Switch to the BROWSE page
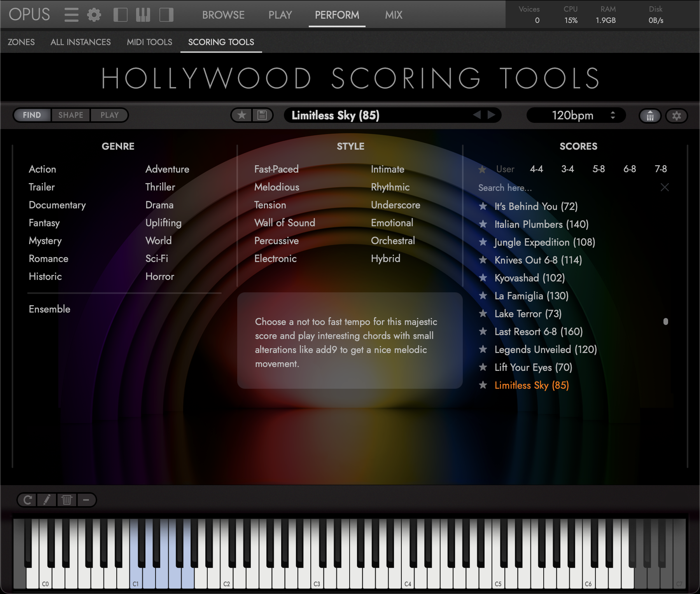Screen dimensions: 700x594 (x=223, y=15)
